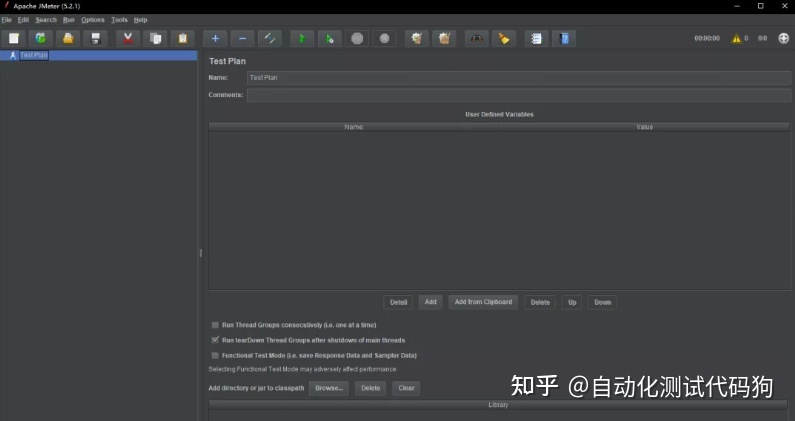Open Search with binoculars icon
Image resolution: width=795 pixels, height=421 pixels.
477,39
